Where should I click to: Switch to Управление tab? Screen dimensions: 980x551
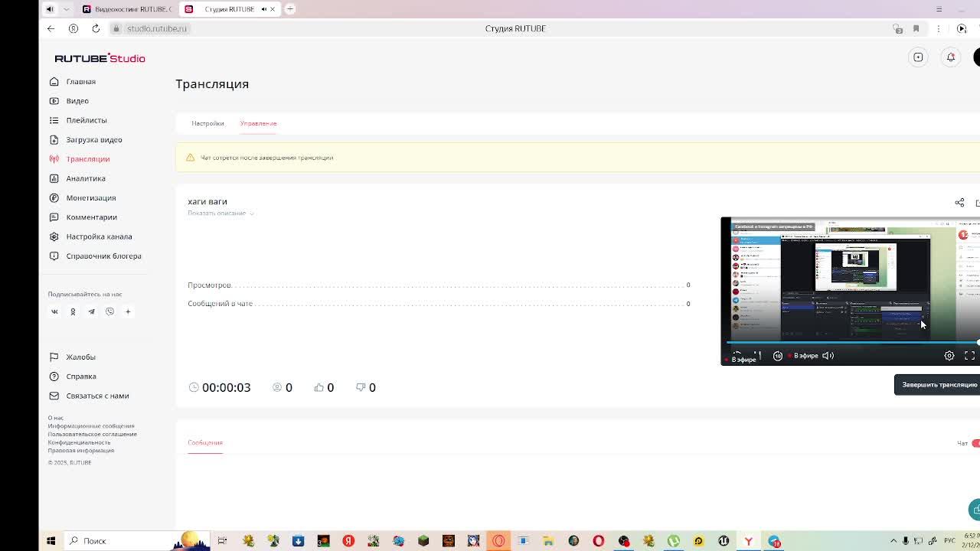click(258, 123)
